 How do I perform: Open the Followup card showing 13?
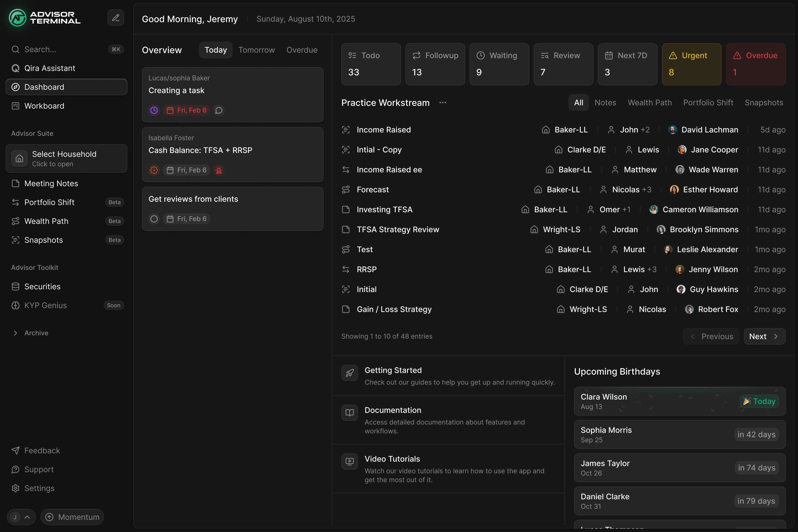(435, 64)
